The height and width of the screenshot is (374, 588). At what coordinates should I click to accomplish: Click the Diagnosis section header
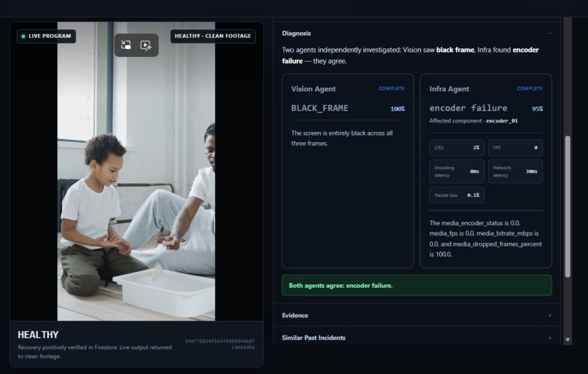pyautogui.click(x=417, y=34)
